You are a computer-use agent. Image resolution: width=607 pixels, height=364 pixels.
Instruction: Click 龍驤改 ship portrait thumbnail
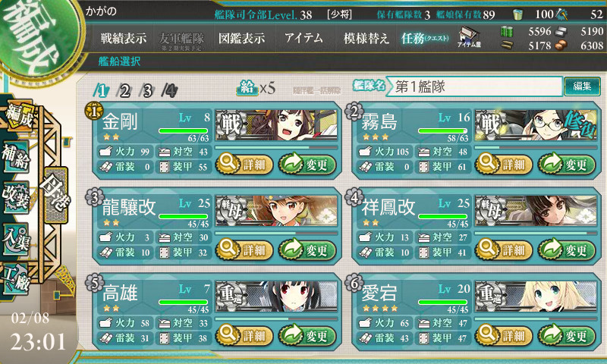(x=276, y=211)
